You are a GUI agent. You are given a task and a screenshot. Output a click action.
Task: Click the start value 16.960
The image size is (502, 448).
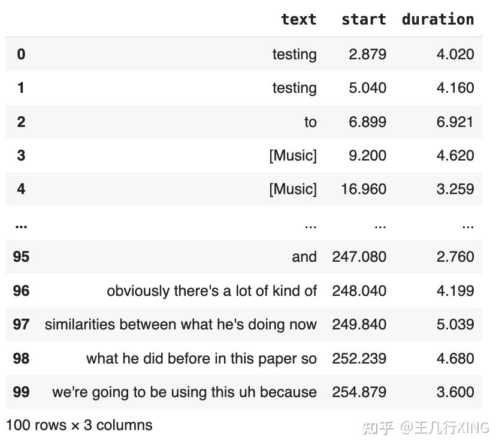point(364,189)
